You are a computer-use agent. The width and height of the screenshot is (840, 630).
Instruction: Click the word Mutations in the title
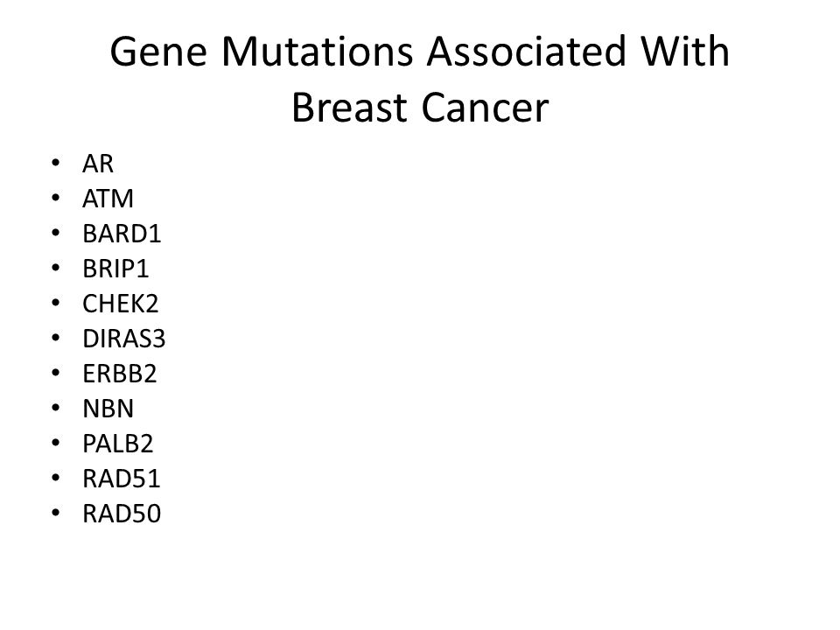[x=317, y=52]
